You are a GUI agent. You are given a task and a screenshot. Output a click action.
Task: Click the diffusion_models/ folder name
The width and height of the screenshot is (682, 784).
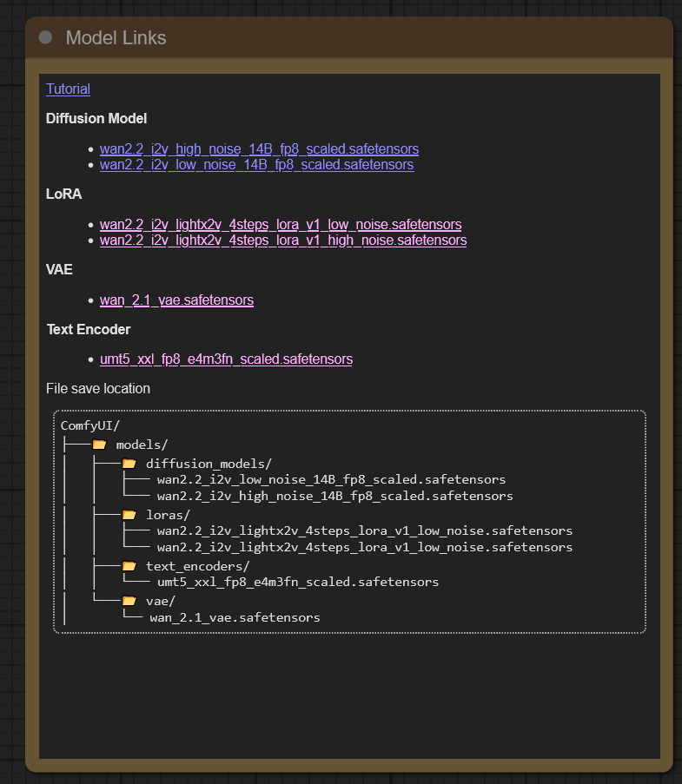pyautogui.click(x=209, y=464)
